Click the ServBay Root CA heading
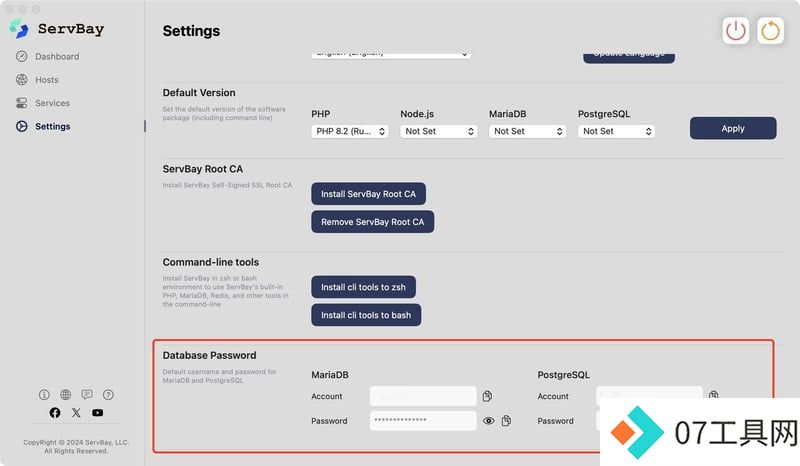The image size is (800, 466). (203, 169)
